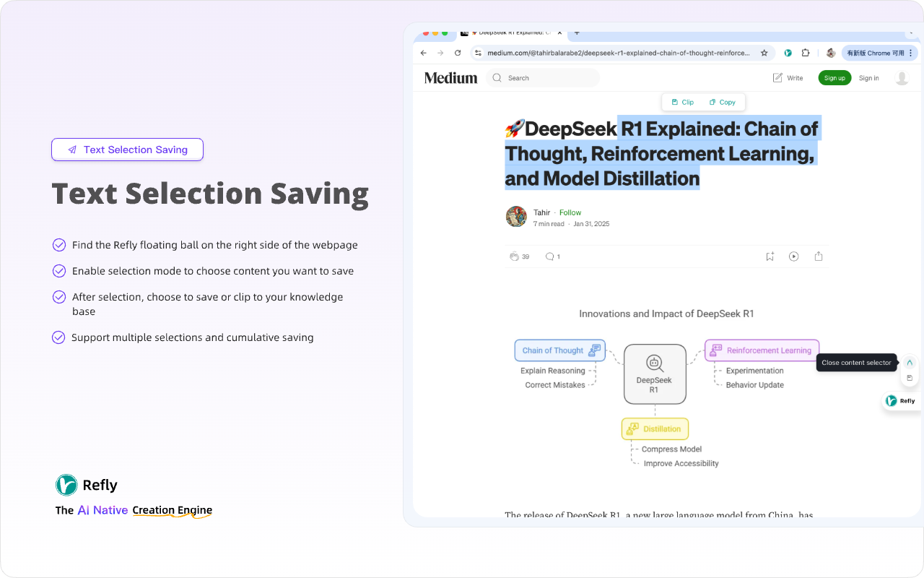
Task: Follow the author Tahir
Action: pos(570,212)
